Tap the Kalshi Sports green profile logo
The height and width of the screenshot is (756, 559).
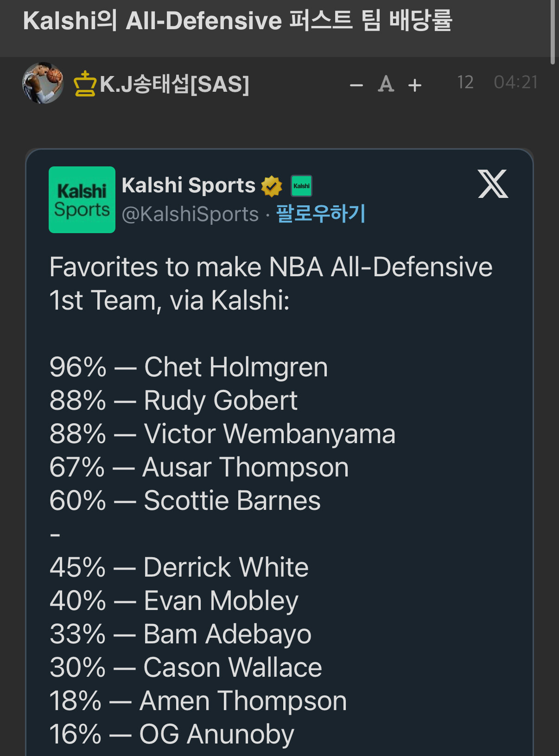coord(82,200)
